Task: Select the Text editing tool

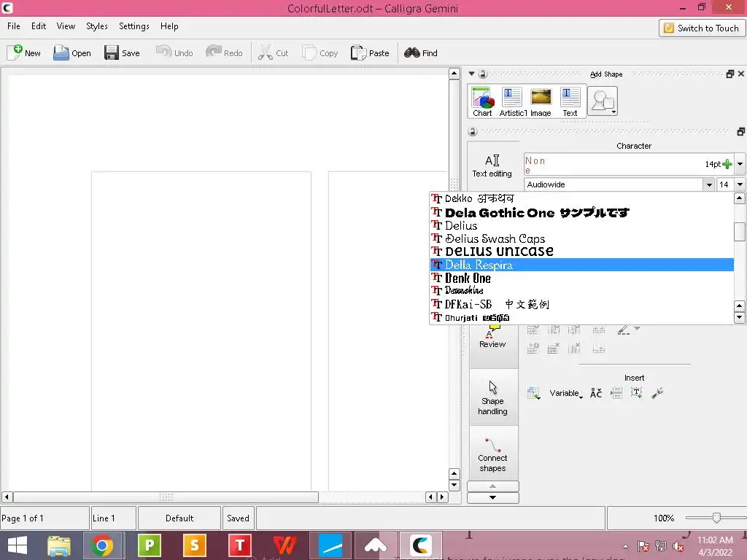Action: (x=492, y=166)
